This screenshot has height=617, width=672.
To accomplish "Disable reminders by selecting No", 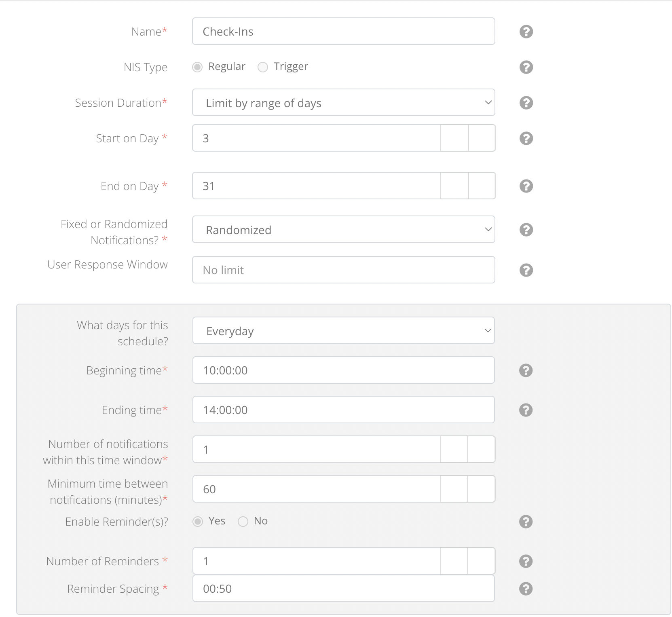I will click(x=243, y=522).
